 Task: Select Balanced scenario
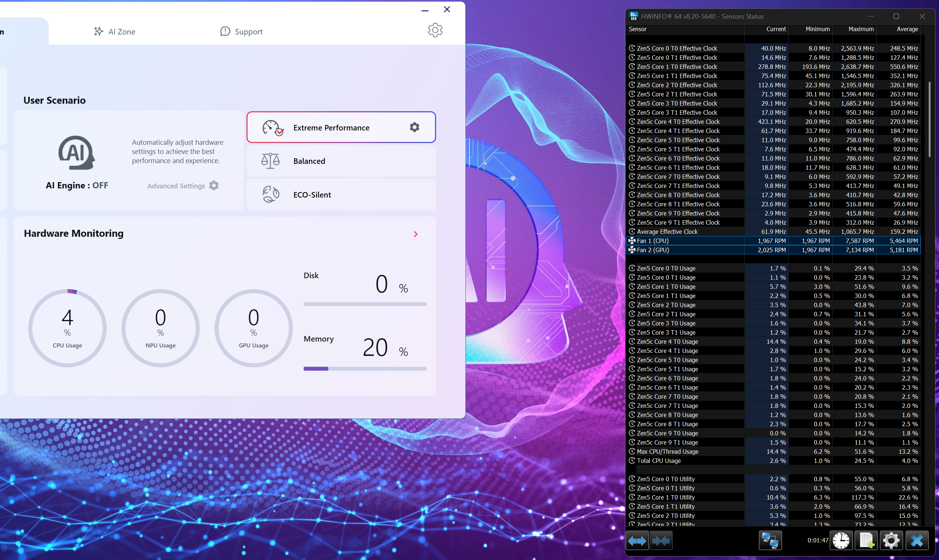point(341,161)
